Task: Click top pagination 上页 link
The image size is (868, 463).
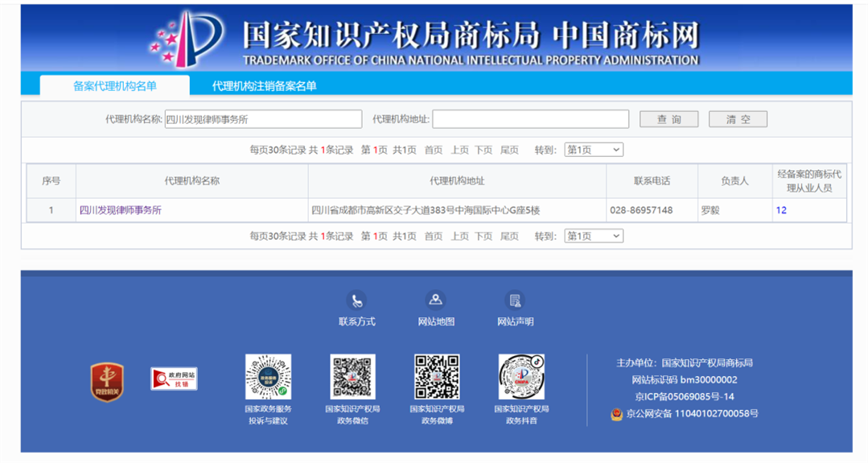Action: click(x=459, y=150)
